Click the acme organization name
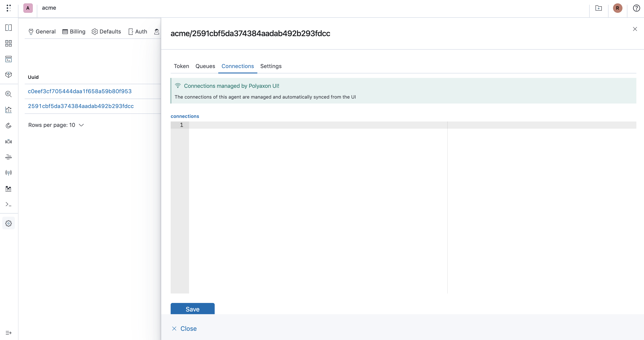The width and height of the screenshot is (644, 340). click(x=49, y=8)
